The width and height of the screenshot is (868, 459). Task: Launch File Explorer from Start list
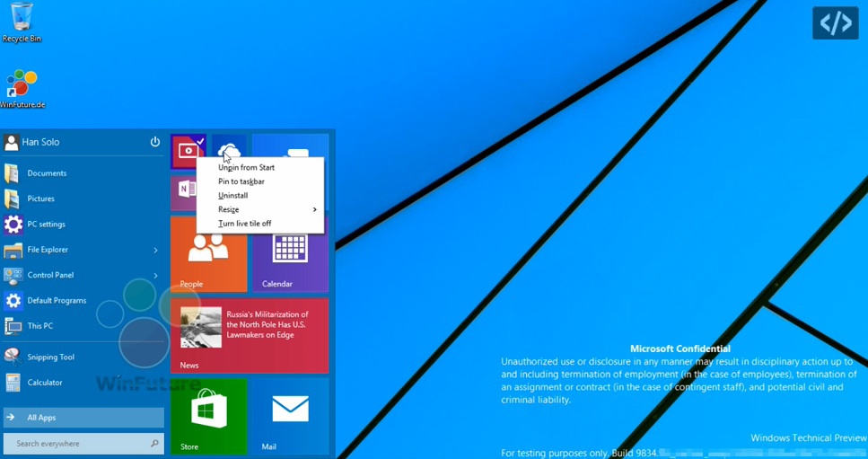(83, 250)
